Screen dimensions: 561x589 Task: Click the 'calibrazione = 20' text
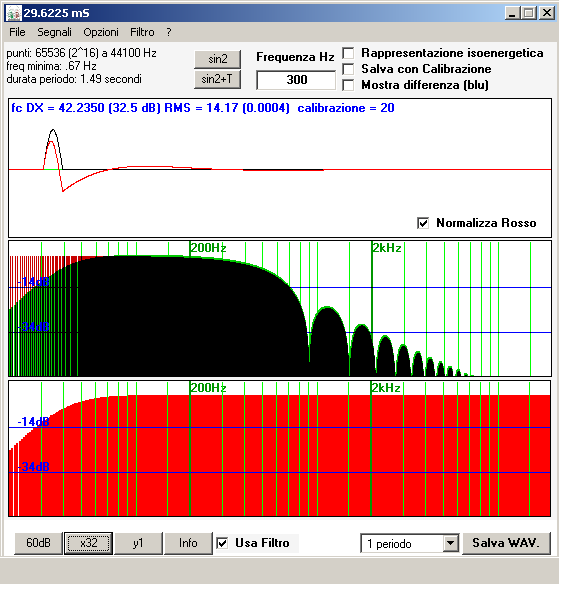click(x=346, y=108)
